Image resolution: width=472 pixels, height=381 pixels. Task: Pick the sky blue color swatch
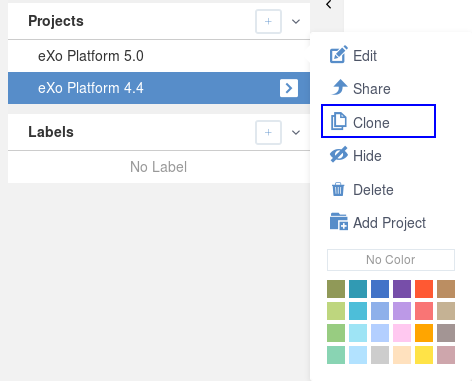point(358,355)
